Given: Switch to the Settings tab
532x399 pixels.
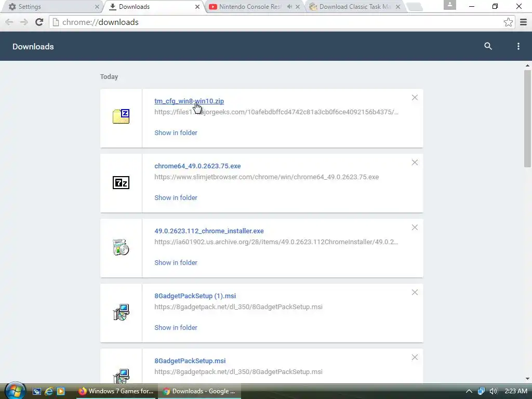Looking at the screenshot, I should [x=51, y=7].
